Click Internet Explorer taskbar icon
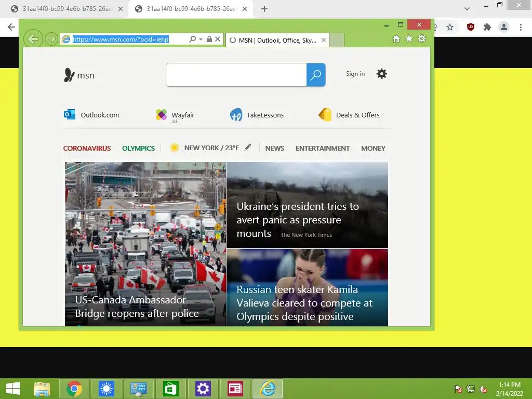The width and height of the screenshot is (532, 399). 268,389
